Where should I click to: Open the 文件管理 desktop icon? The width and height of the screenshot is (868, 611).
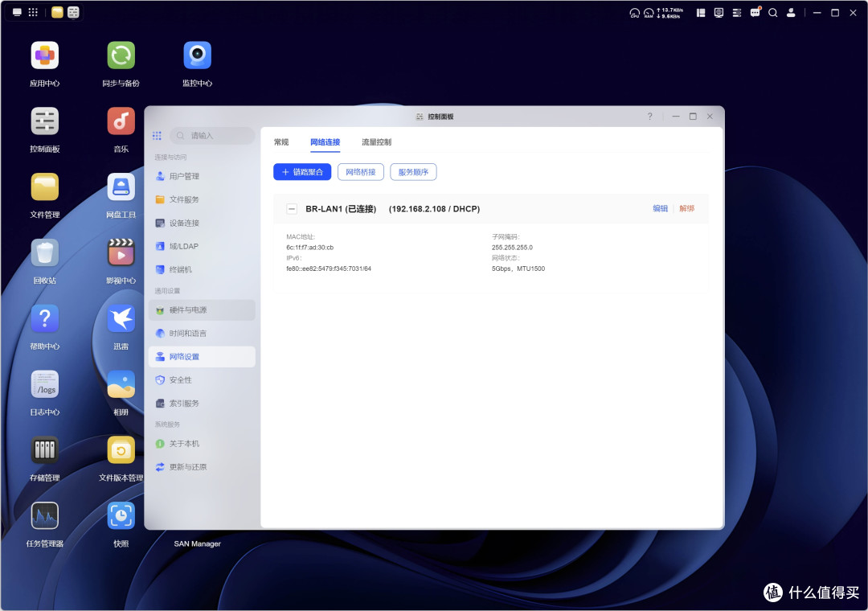pyautogui.click(x=45, y=187)
